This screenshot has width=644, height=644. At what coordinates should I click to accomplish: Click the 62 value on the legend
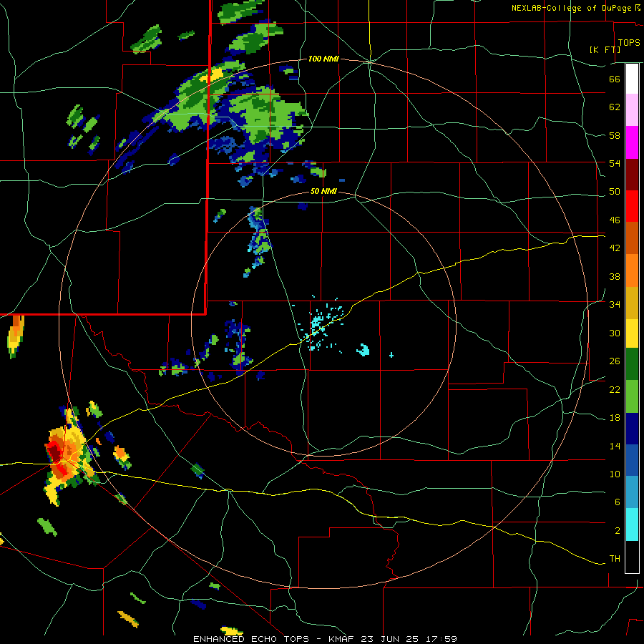(x=615, y=107)
